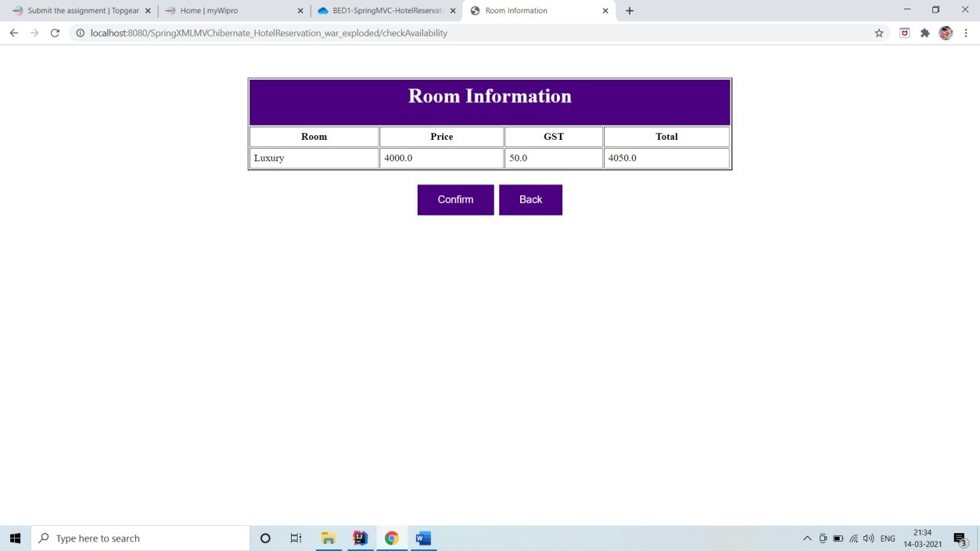This screenshot has height=551, width=980.
Task: Click the Chrome profile avatar picture
Action: (946, 33)
